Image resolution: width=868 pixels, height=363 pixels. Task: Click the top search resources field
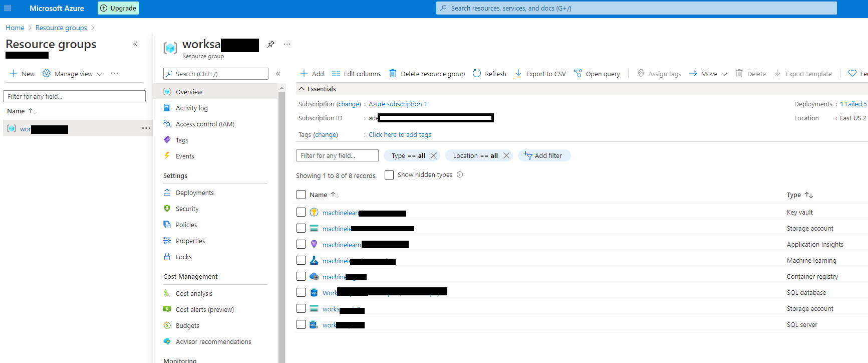[x=636, y=8]
